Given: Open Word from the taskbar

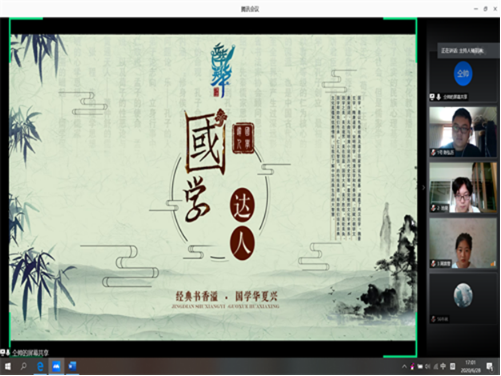Looking at the screenshot, I should 72,367.
